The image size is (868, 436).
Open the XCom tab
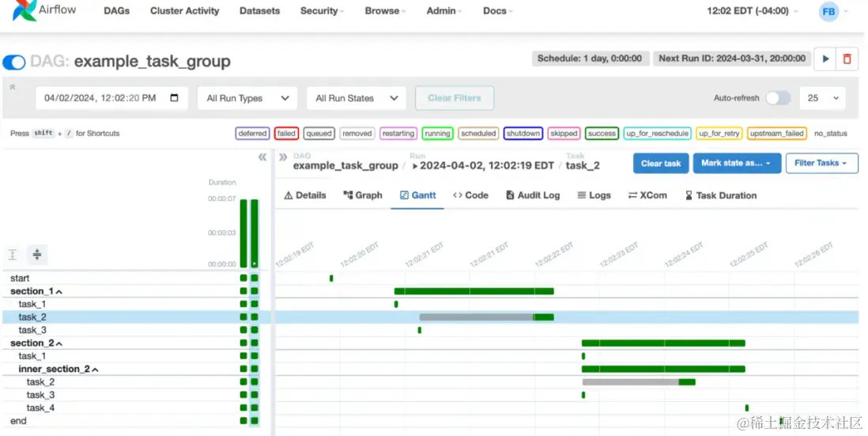647,195
